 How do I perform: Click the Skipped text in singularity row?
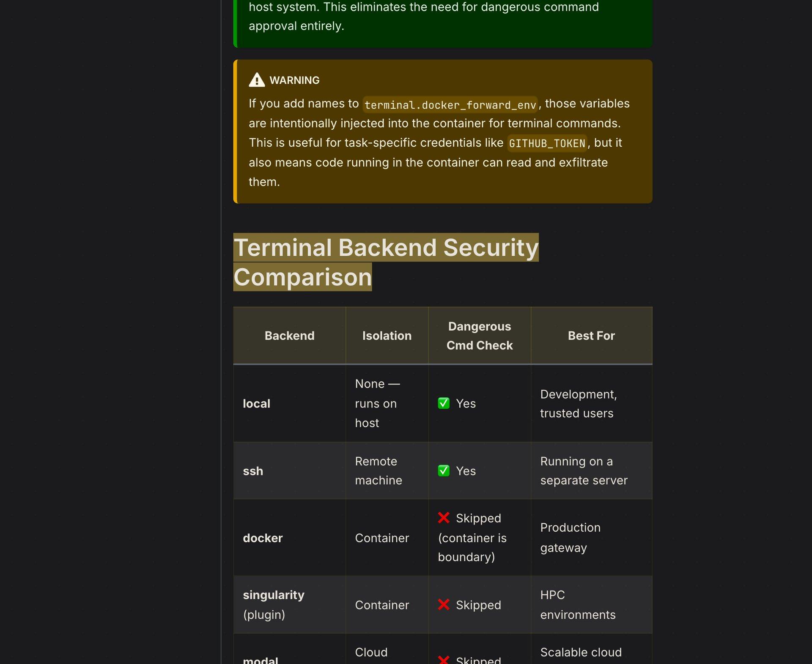[478, 605]
